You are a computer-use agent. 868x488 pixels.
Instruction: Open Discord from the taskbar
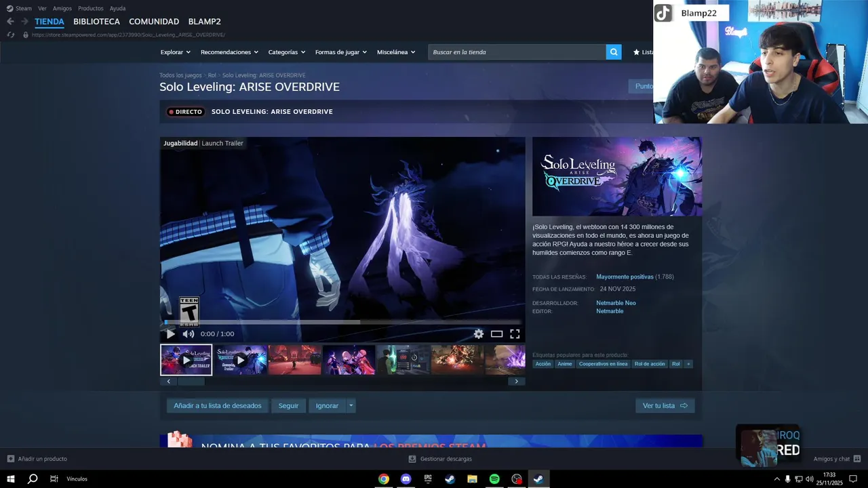(x=406, y=479)
